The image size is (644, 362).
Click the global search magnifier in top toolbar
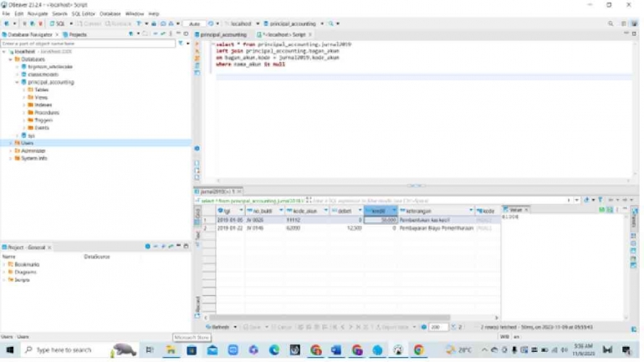pos(611,23)
